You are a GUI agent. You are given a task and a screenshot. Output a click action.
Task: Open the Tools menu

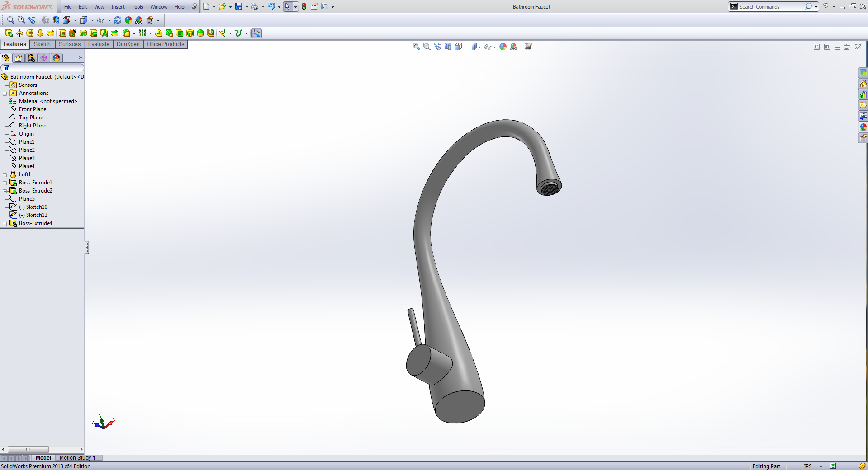(x=138, y=7)
